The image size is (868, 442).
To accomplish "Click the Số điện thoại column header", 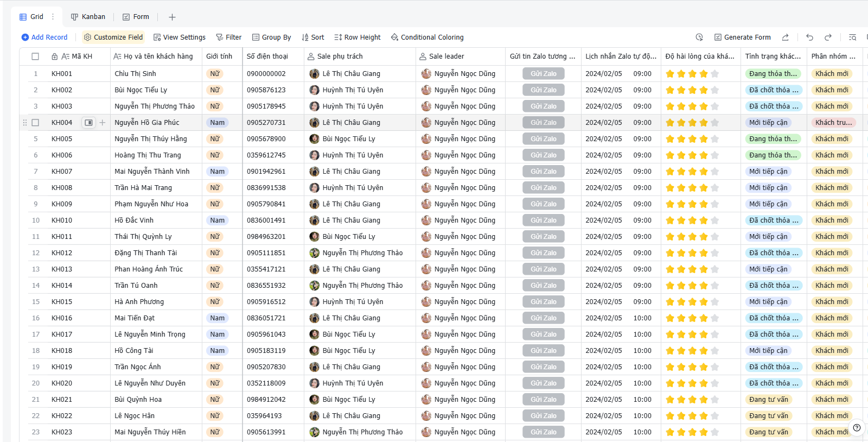I will (x=273, y=56).
